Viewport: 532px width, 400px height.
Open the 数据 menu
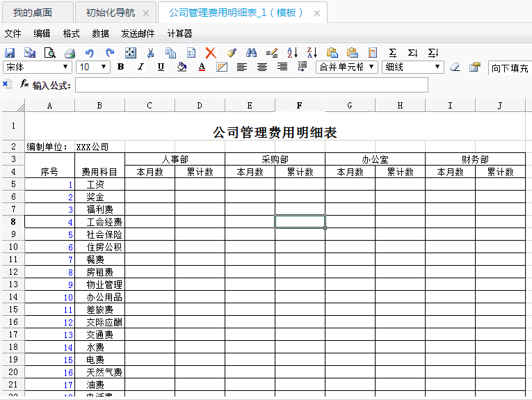[100, 33]
